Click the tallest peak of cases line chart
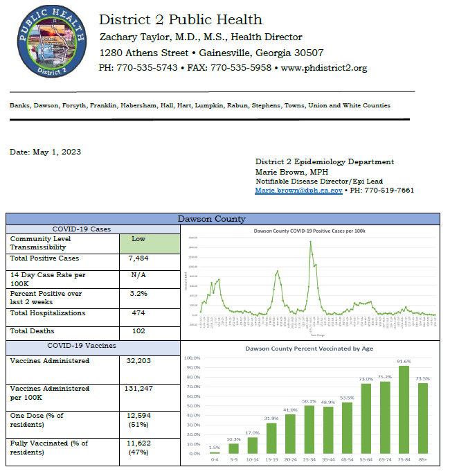The height and width of the screenshot is (476, 450). 310,242
